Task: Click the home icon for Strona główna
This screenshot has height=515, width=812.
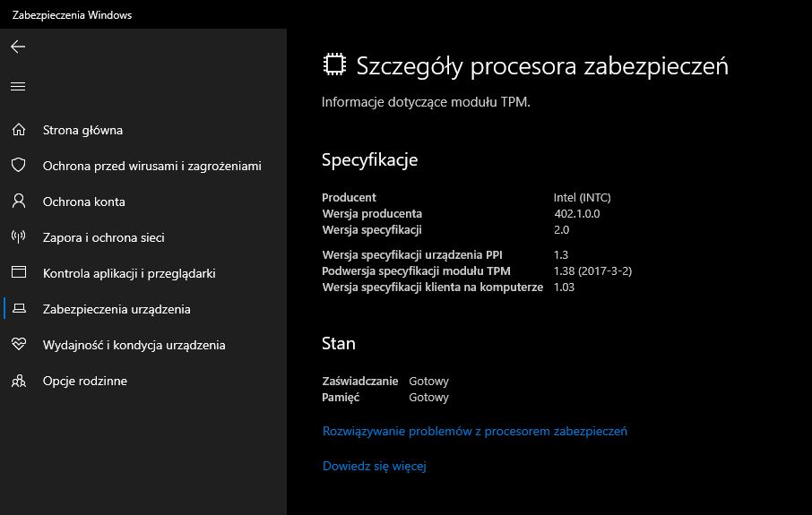Action: (18, 130)
